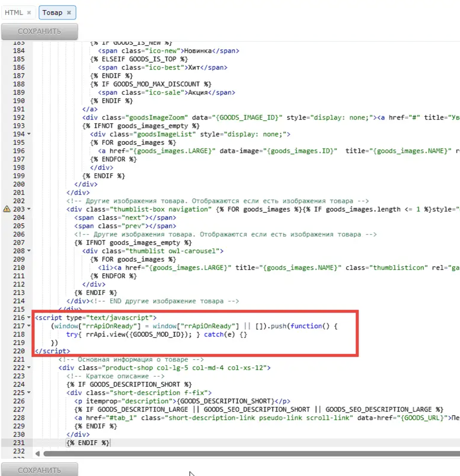460x476 pixels.
Task: Click line number 220 in gutter
Action: click(x=19, y=351)
